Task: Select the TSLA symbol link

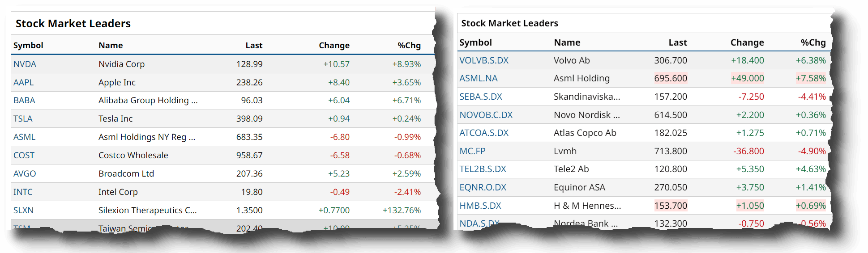Action: (23, 119)
